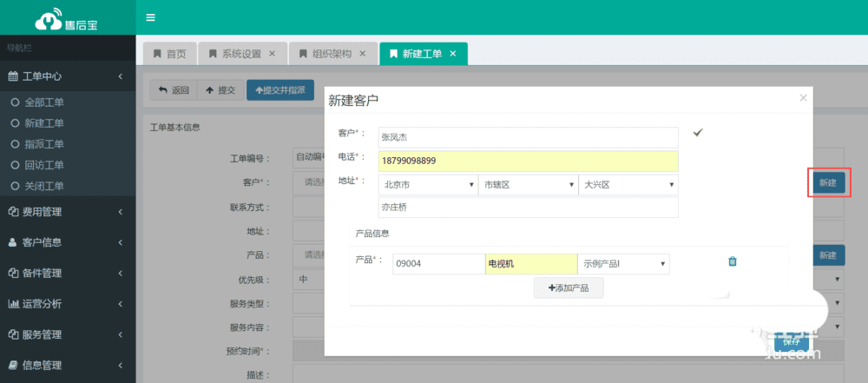Expand the 备件管理 sidebar menu

tap(61, 273)
